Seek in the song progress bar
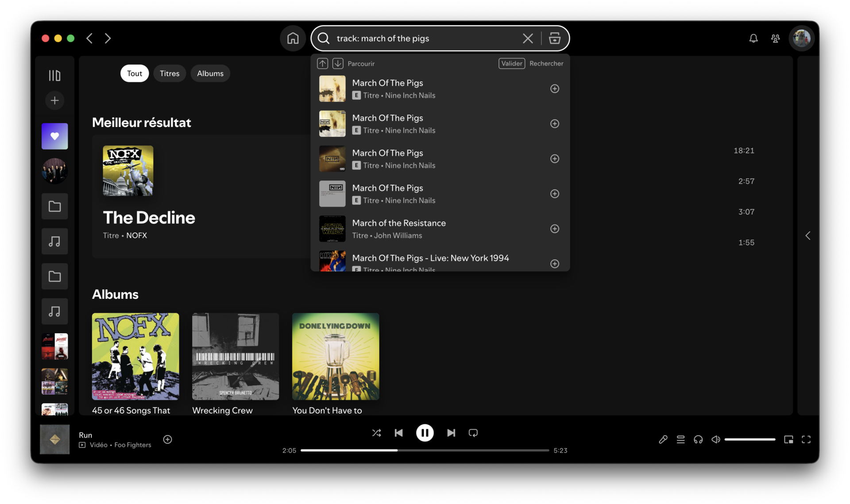 425,450
